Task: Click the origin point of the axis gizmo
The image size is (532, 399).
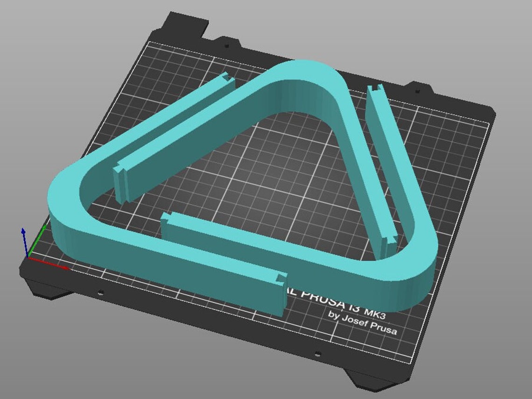Action: pyautogui.click(x=27, y=257)
